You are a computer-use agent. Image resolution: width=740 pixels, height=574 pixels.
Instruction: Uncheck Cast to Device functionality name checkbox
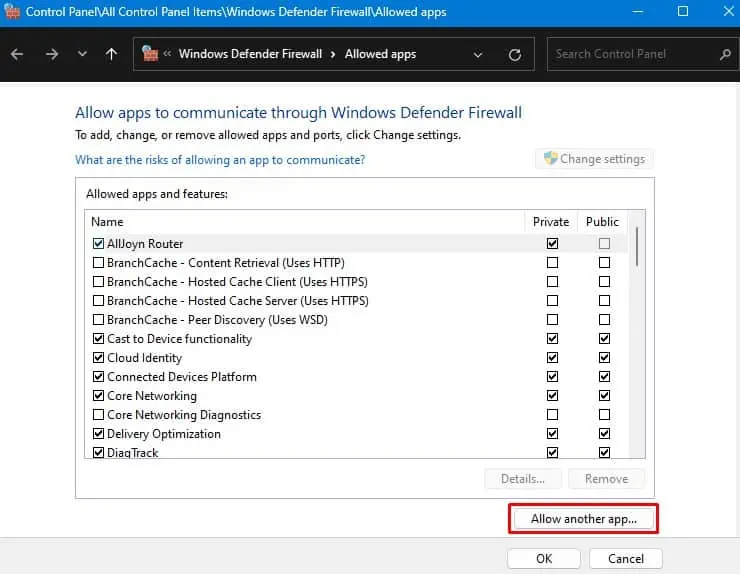pyautogui.click(x=98, y=338)
